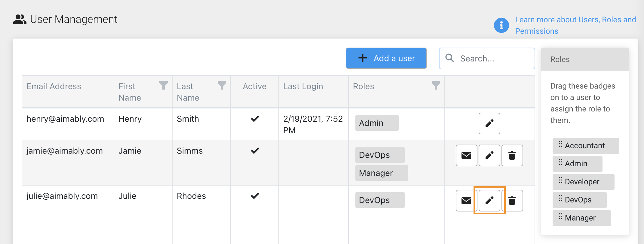Screen dimensions: 644x244
Task: Click the blue info icon
Action: tap(501, 25)
